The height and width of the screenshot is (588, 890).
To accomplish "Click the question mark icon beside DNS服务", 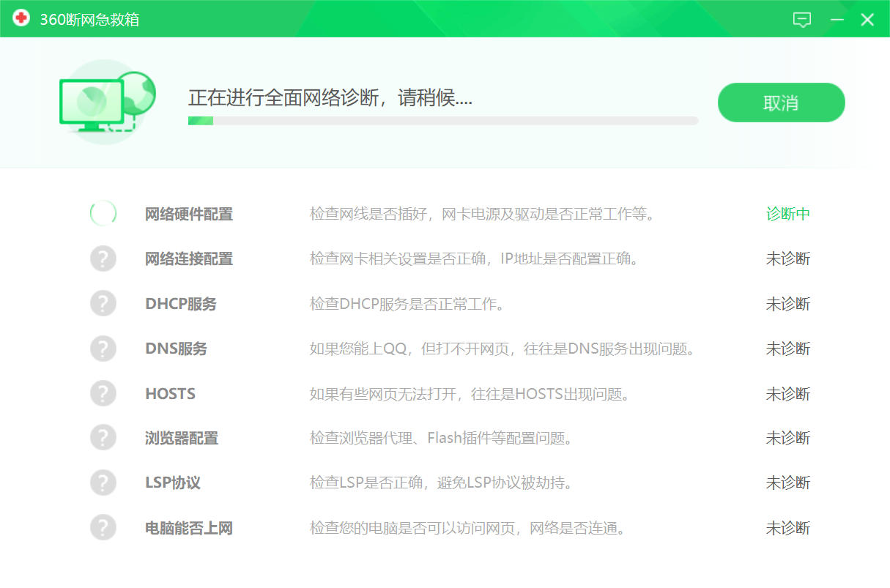I will 103,349.
